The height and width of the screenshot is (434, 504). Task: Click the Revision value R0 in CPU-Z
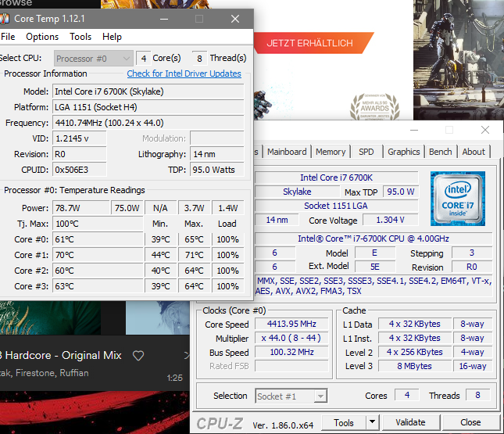472,267
